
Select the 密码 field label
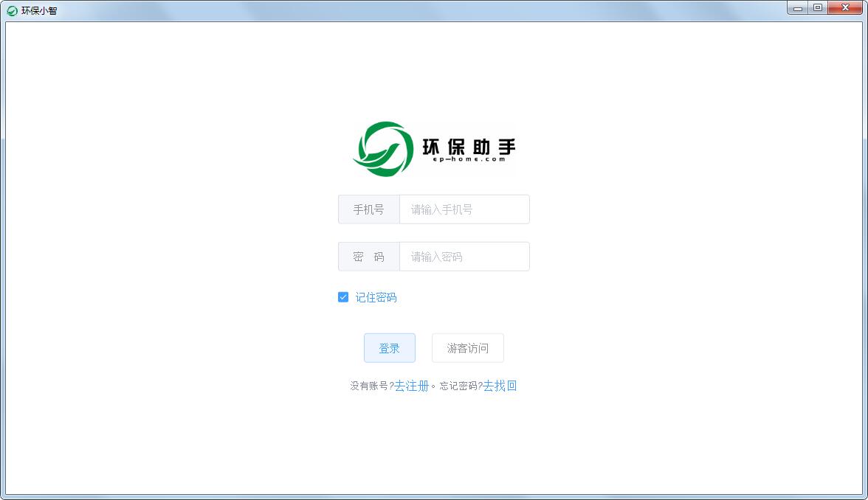(x=368, y=256)
